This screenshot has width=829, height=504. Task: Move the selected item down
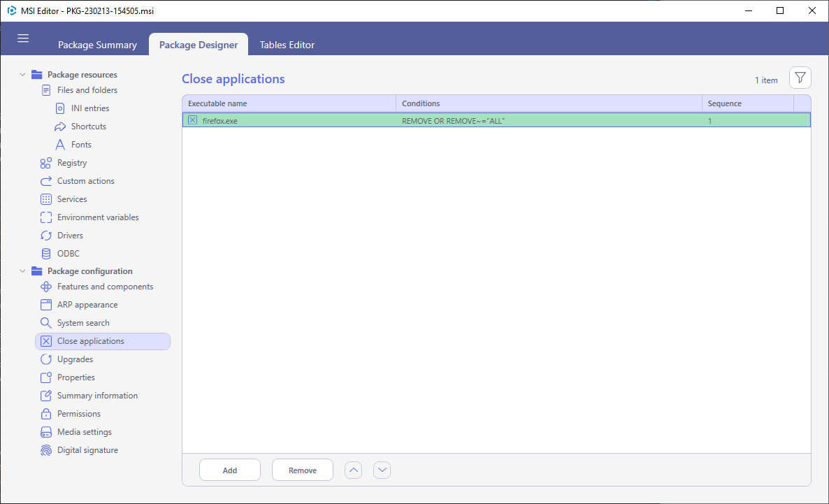[382, 470]
